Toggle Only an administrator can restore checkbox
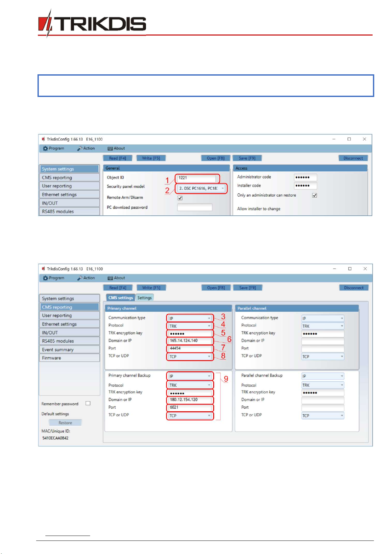Screen dimensions: 392x554 click(x=315, y=195)
